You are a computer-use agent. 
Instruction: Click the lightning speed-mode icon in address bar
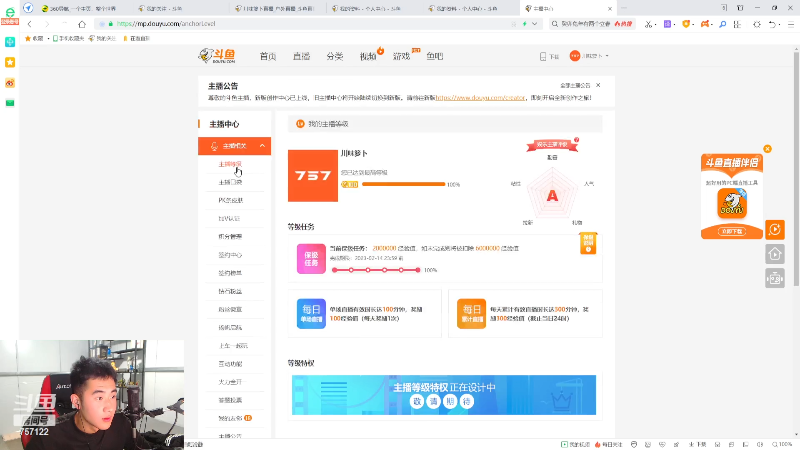coord(524,24)
